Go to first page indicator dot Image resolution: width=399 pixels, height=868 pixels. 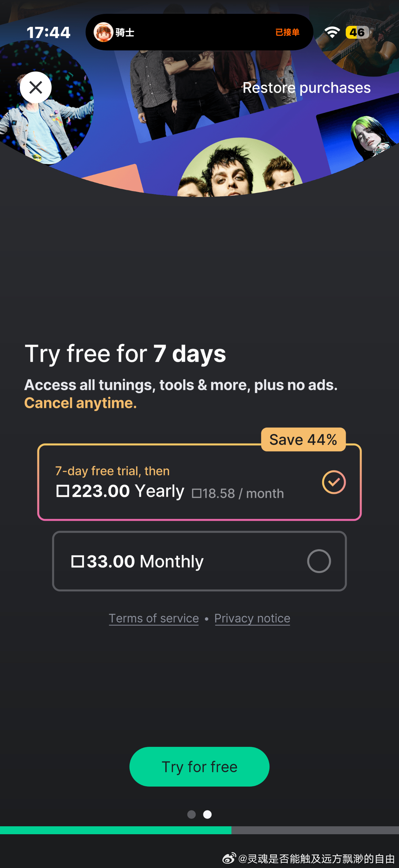tap(192, 814)
